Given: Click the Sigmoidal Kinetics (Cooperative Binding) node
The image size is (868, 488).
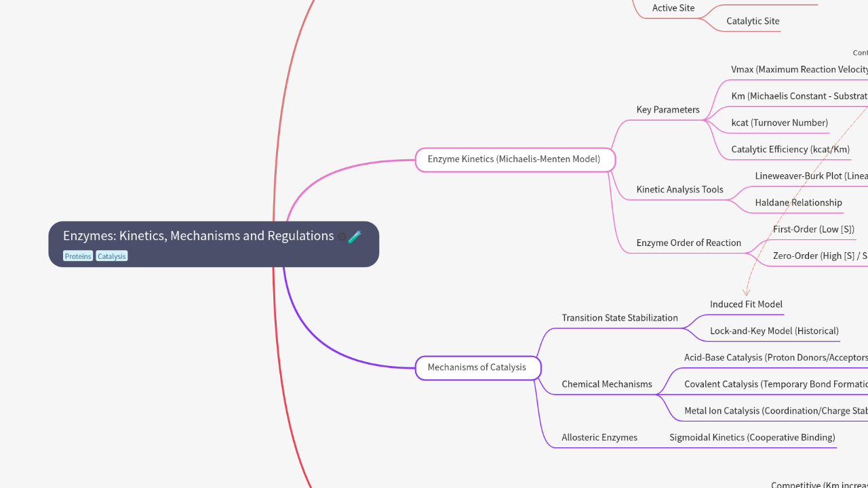Looking at the screenshot, I should (752, 438).
